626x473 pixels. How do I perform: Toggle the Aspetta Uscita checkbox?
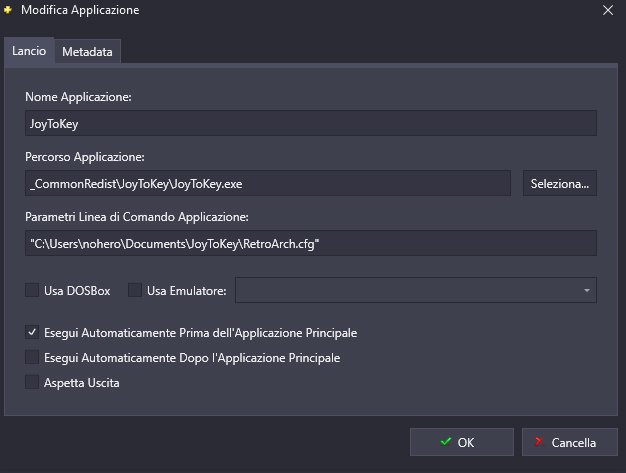coord(32,382)
